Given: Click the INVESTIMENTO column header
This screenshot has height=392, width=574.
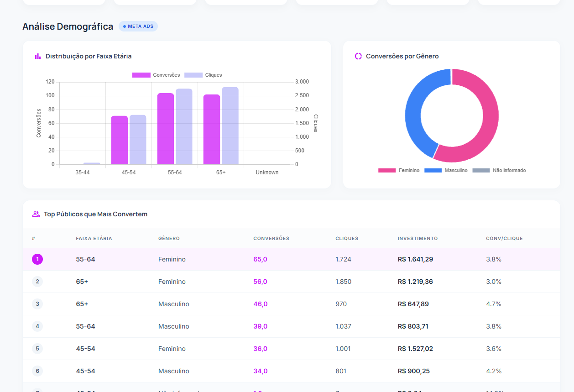Looking at the screenshot, I should point(418,238).
